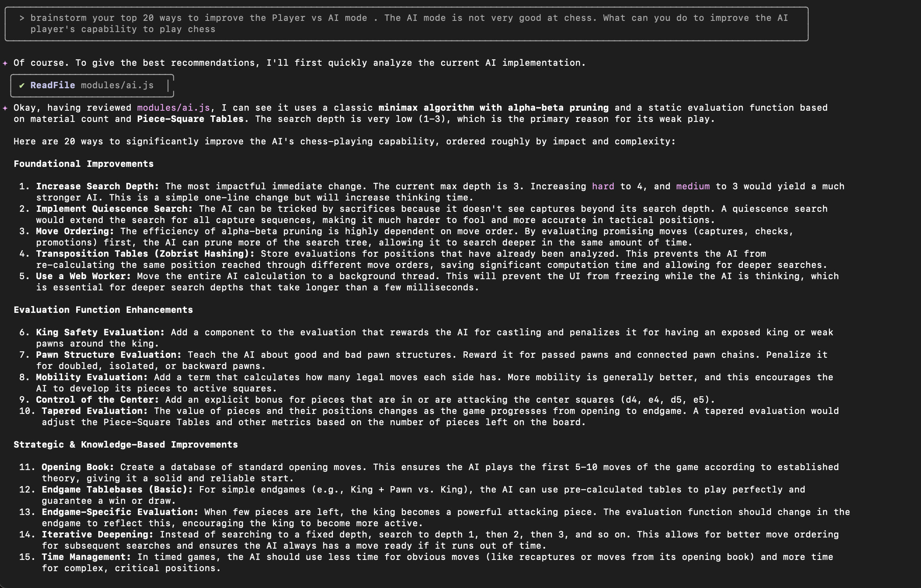
Task: Select the 'Evaluation Function Enhancements' heading
Action: pos(103,310)
